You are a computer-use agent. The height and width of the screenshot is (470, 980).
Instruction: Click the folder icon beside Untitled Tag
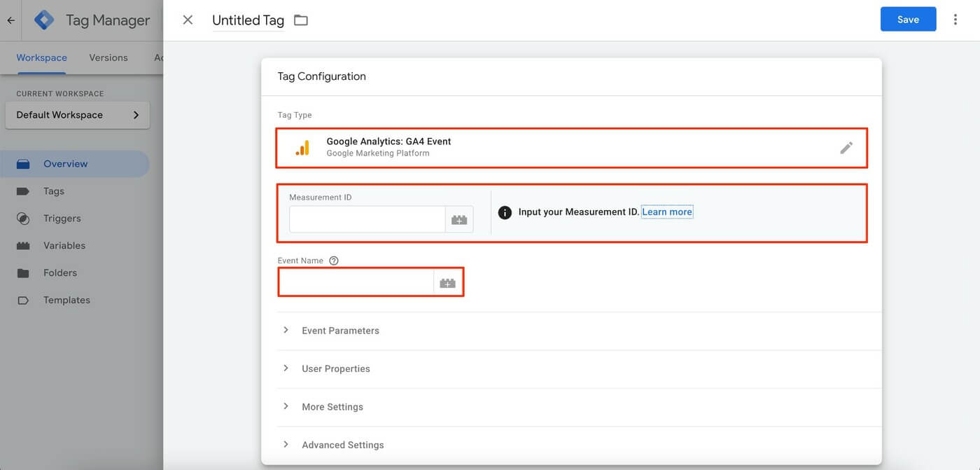click(x=300, y=20)
